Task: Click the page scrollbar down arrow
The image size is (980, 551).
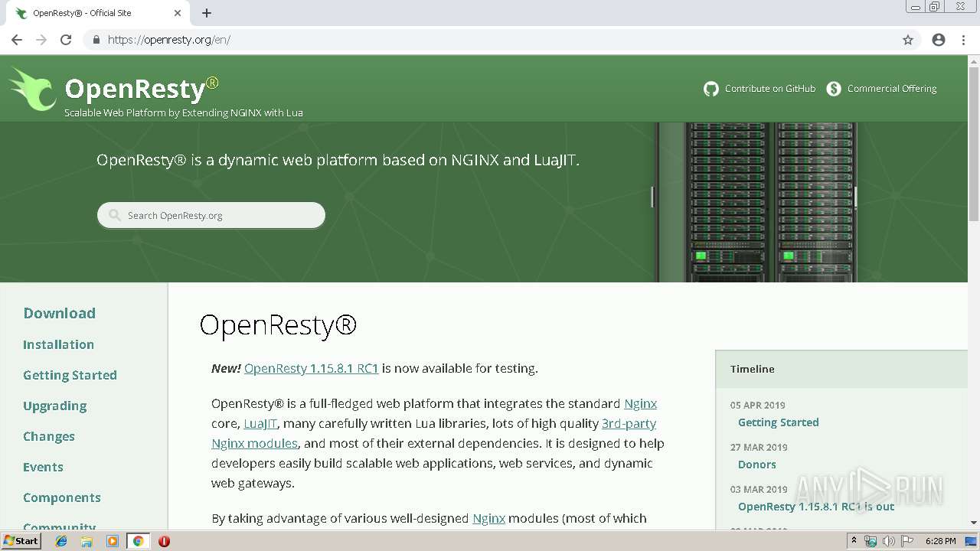Action: pos(974,523)
